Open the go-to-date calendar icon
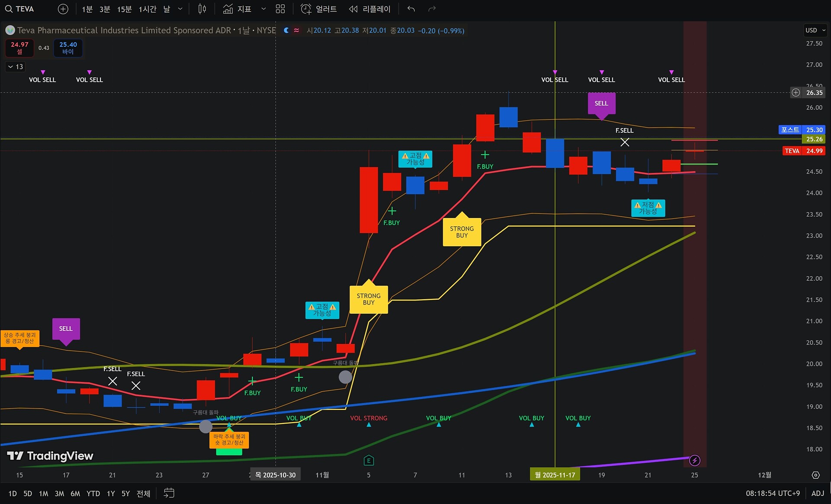 [x=169, y=493]
